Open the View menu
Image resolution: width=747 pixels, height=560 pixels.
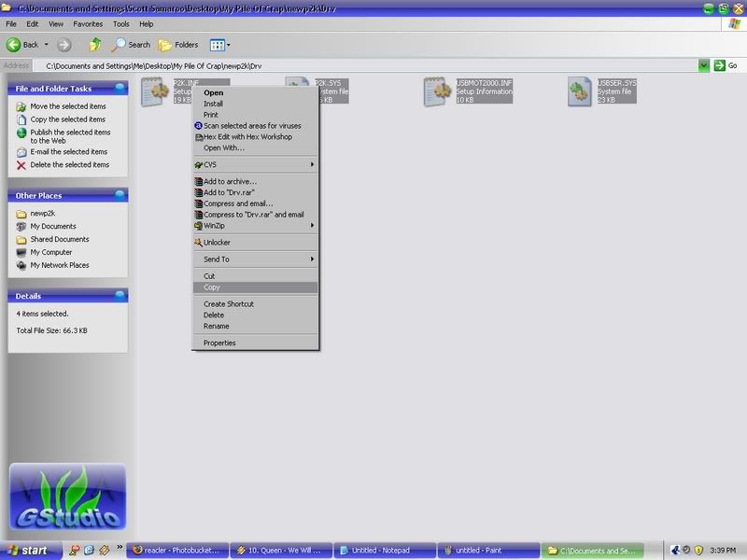tap(56, 24)
